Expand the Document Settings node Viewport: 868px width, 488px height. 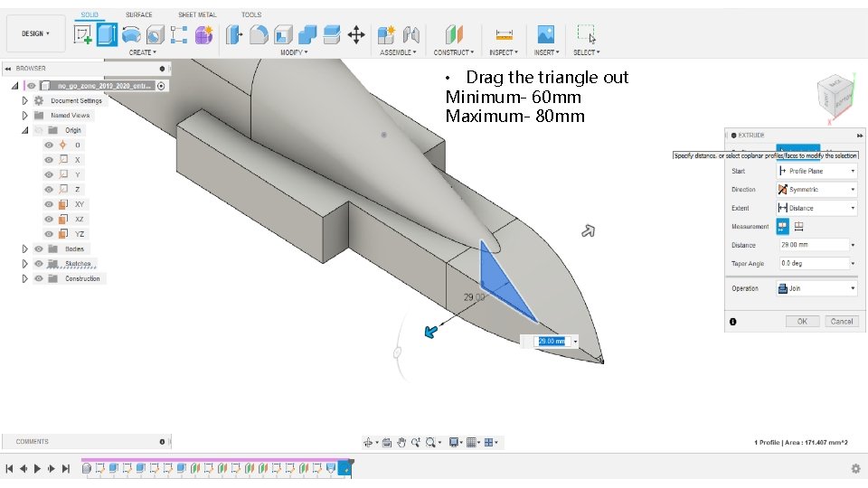pyautogui.click(x=24, y=100)
